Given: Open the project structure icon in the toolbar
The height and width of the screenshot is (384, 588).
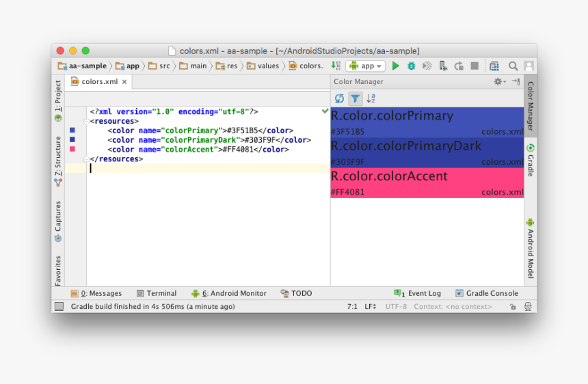Looking at the screenshot, I should (x=494, y=66).
